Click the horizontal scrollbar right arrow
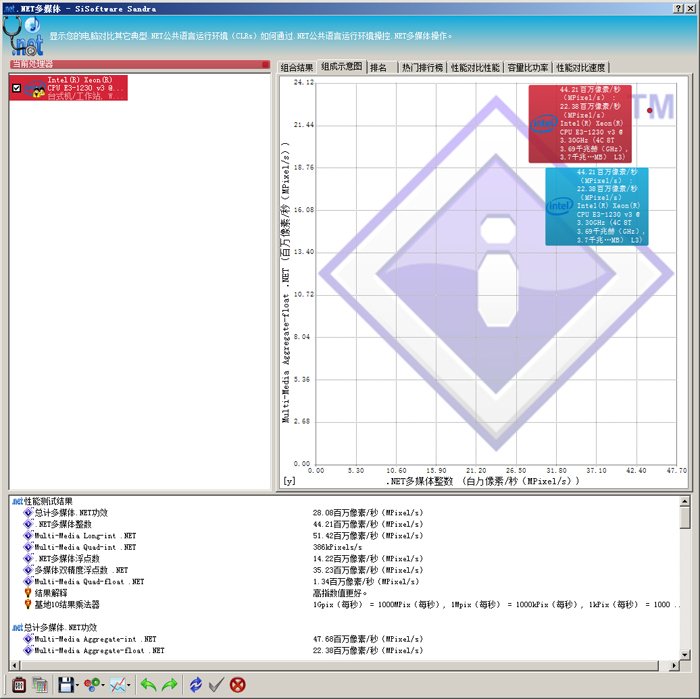The image size is (700, 699). point(674,666)
